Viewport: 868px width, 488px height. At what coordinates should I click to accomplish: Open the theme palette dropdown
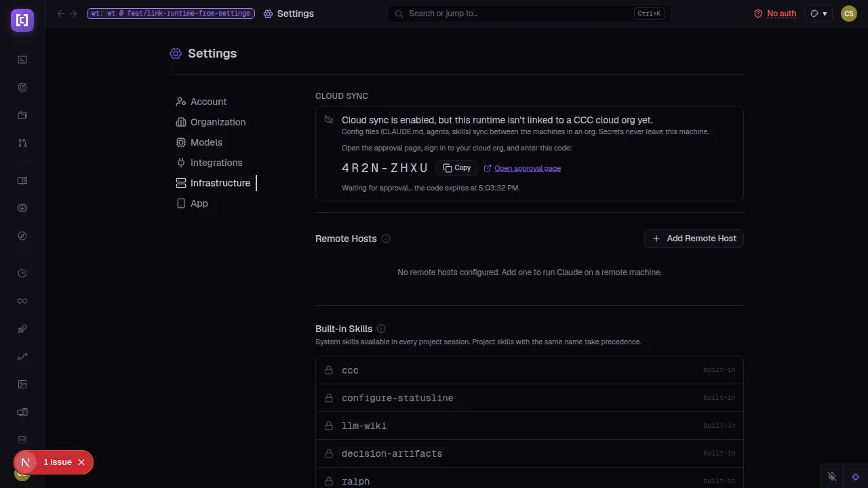818,14
